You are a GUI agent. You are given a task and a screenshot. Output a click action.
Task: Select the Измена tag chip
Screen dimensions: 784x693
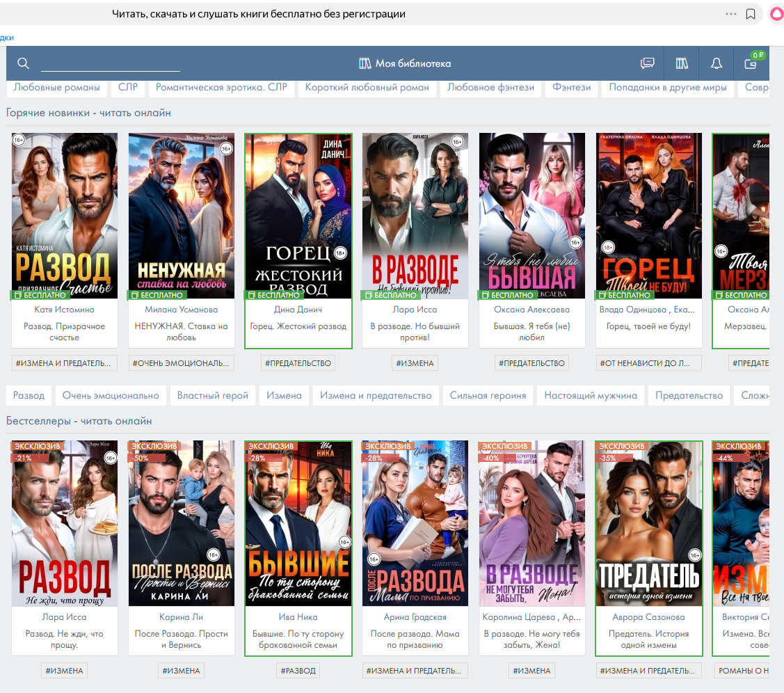(284, 395)
